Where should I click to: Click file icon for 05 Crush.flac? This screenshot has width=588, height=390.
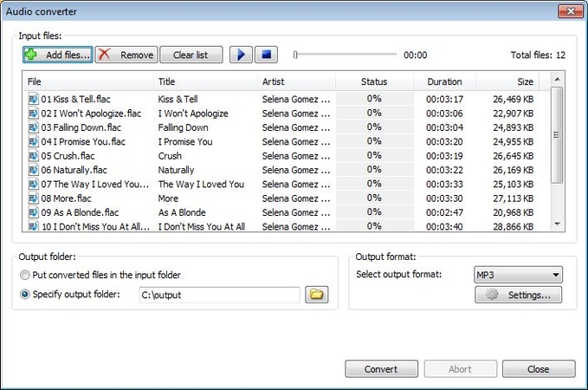[x=34, y=155]
